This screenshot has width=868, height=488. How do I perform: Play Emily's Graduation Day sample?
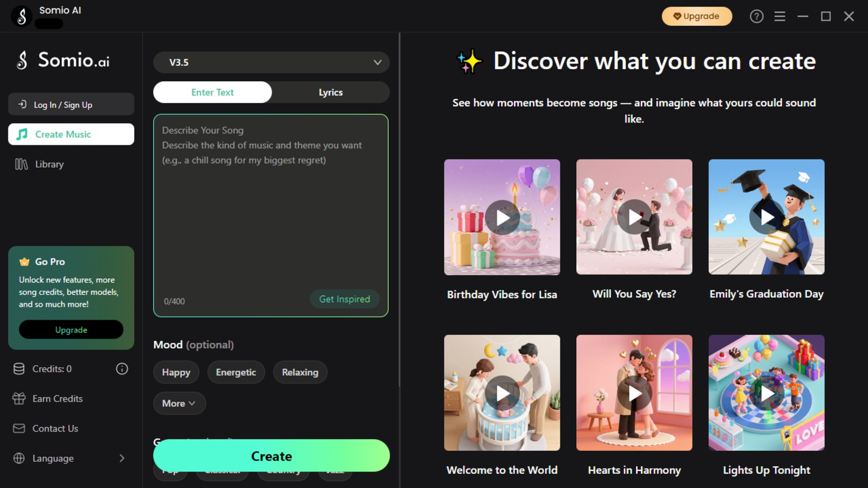767,217
